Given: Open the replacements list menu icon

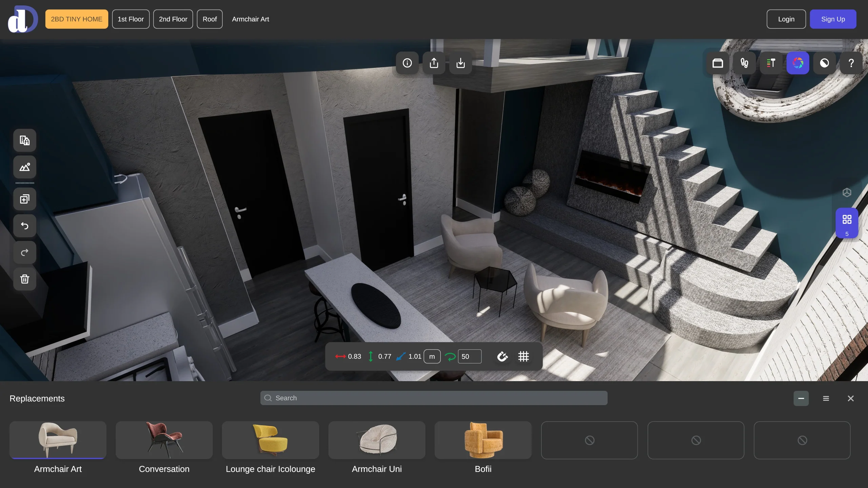Looking at the screenshot, I should (826, 399).
